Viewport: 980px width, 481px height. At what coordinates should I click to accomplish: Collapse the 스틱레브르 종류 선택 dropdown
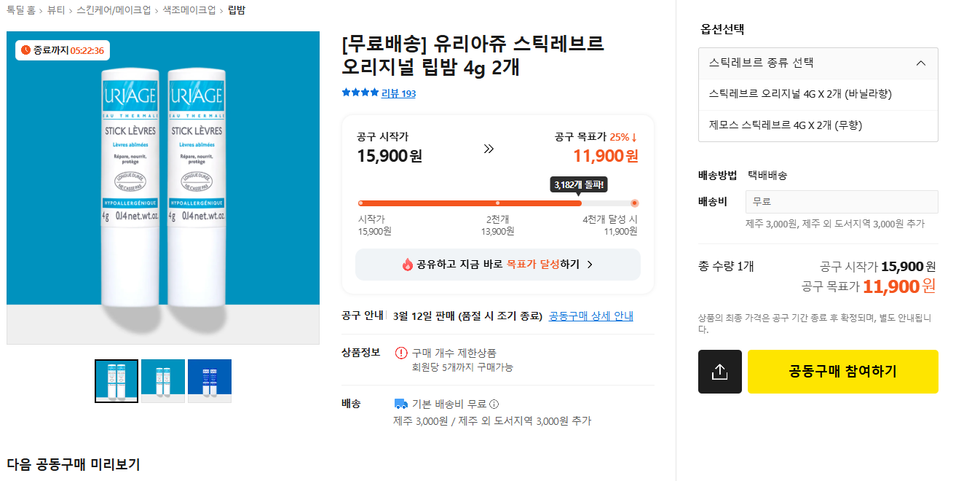pyautogui.click(x=920, y=63)
